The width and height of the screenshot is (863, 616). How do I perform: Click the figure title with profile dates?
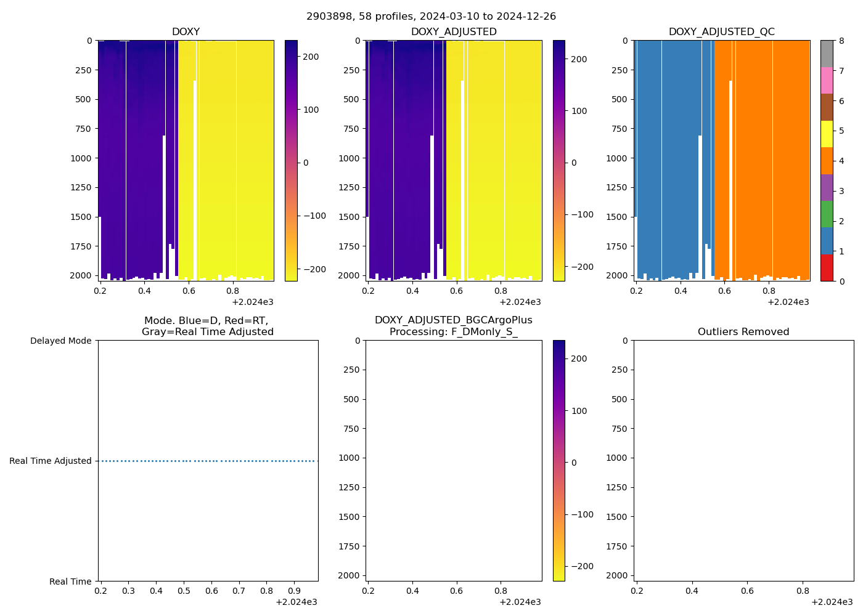[431, 17]
